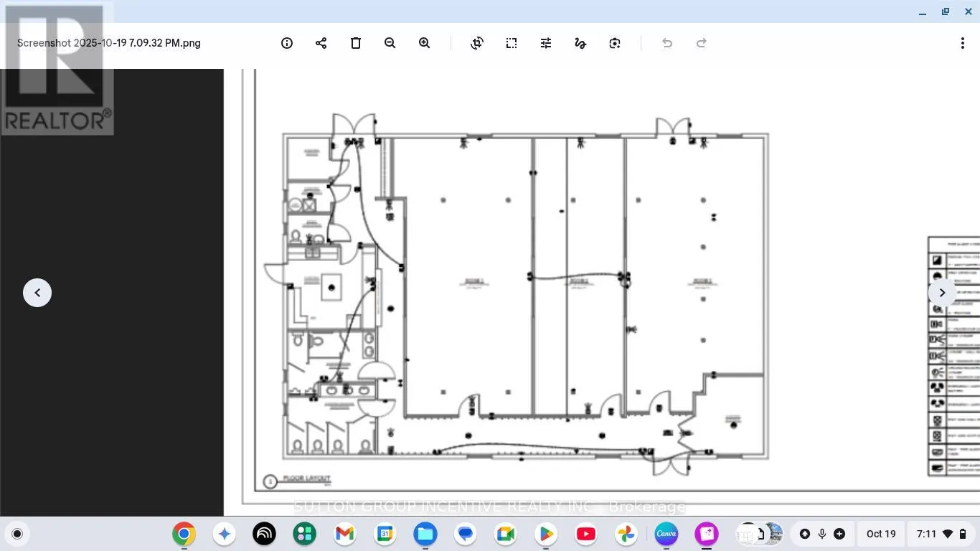The height and width of the screenshot is (551, 980).
Task: Open the lighting filters adjustments
Action: point(546,43)
